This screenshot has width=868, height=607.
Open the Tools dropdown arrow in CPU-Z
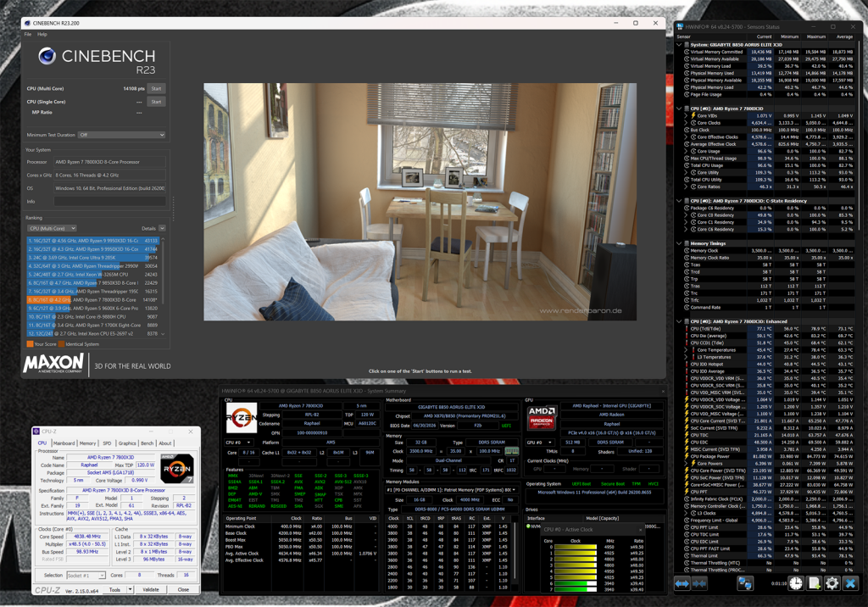[130, 589]
